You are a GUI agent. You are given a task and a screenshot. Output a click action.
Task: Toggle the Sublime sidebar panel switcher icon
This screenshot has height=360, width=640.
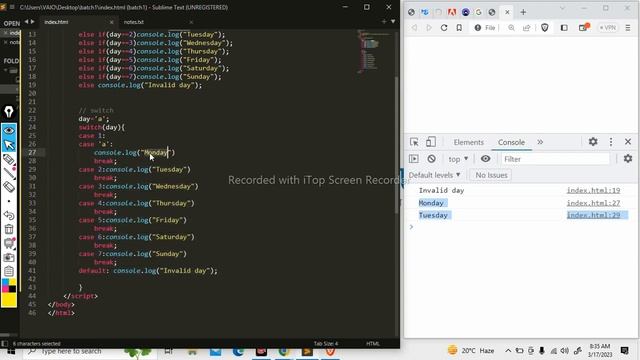(x=4, y=343)
